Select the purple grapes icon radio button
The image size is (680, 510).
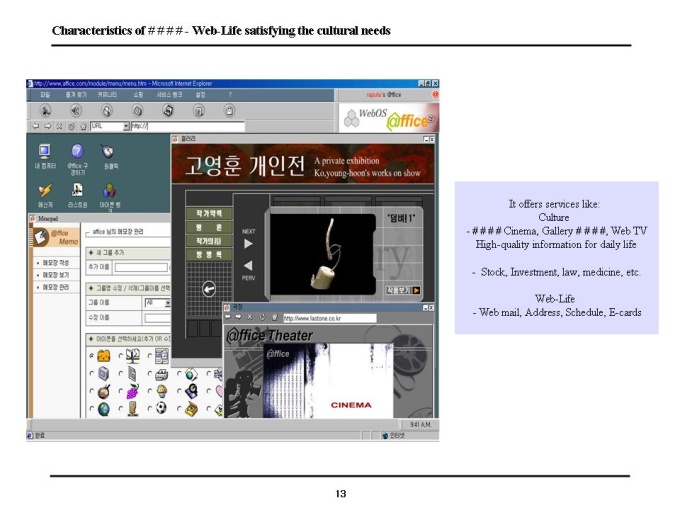pos(121,391)
